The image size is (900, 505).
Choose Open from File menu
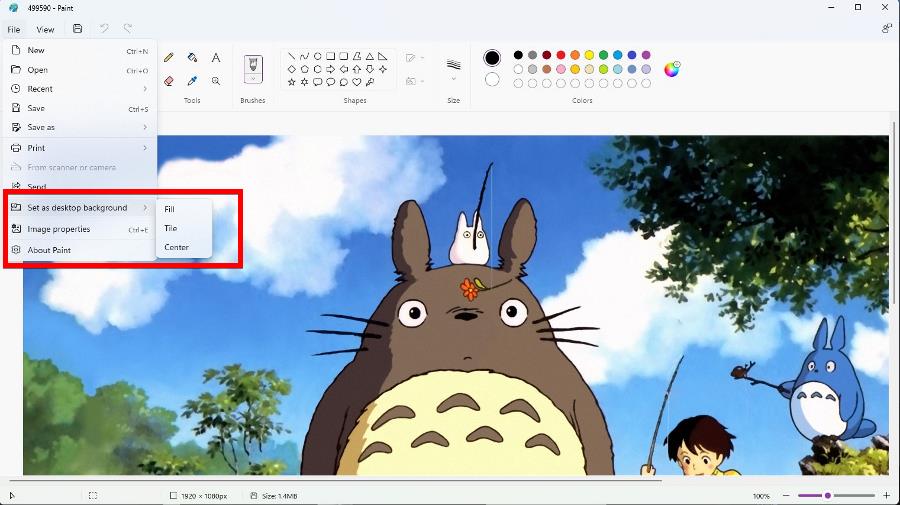coord(80,70)
